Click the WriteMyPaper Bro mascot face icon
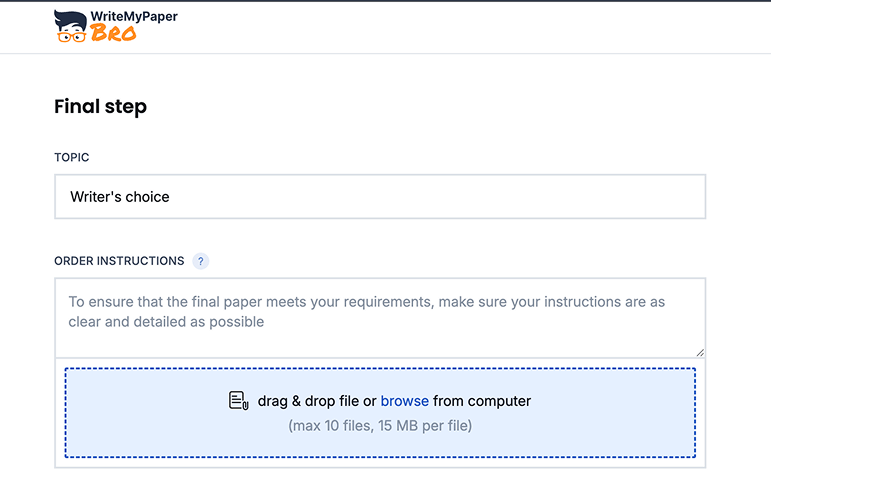 (70, 27)
